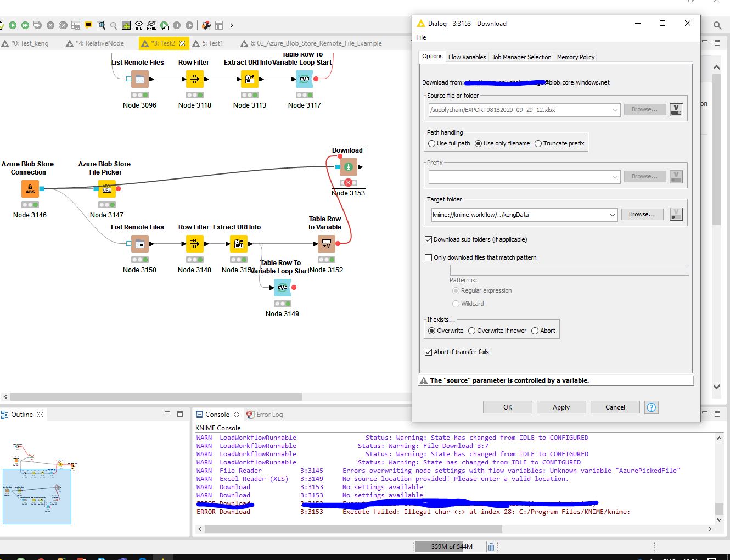The image size is (730, 560).
Task: Switch to Memory Policy tab
Action: (x=576, y=57)
